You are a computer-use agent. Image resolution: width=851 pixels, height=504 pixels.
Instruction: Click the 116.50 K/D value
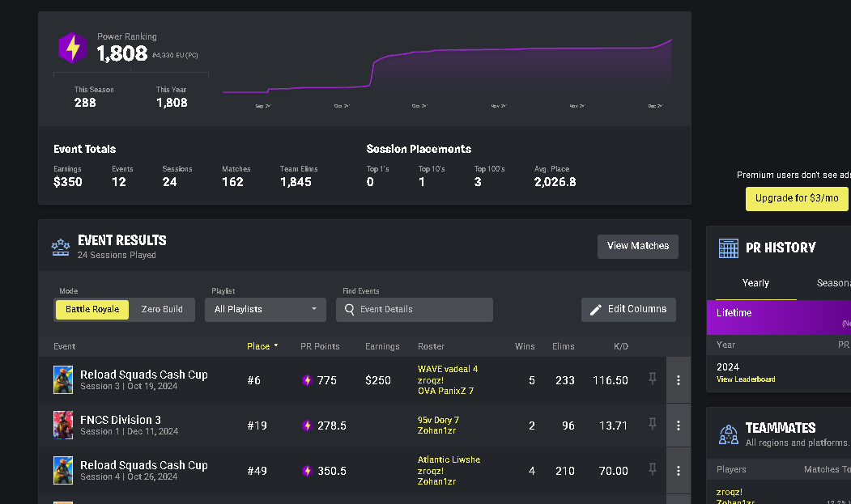(x=611, y=380)
